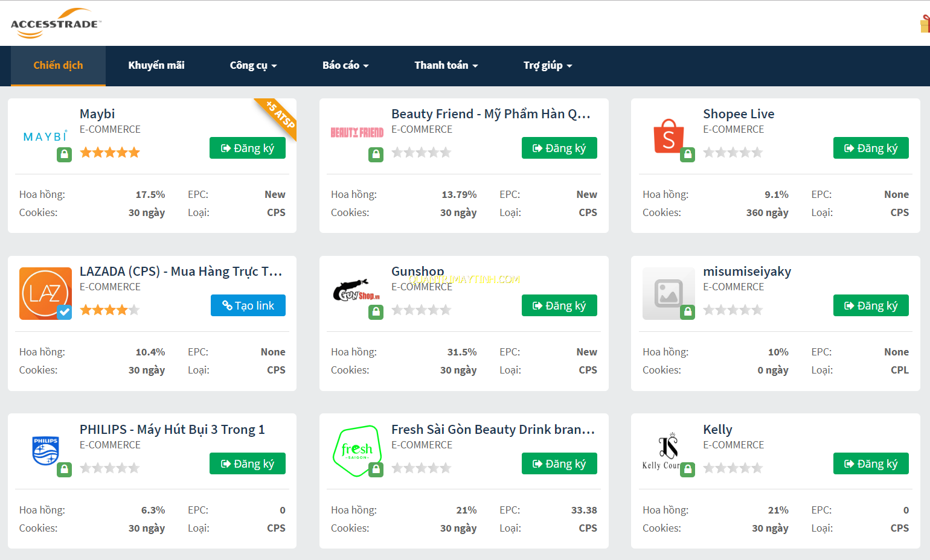Click Đăng ký for Maybi

[x=248, y=148]
